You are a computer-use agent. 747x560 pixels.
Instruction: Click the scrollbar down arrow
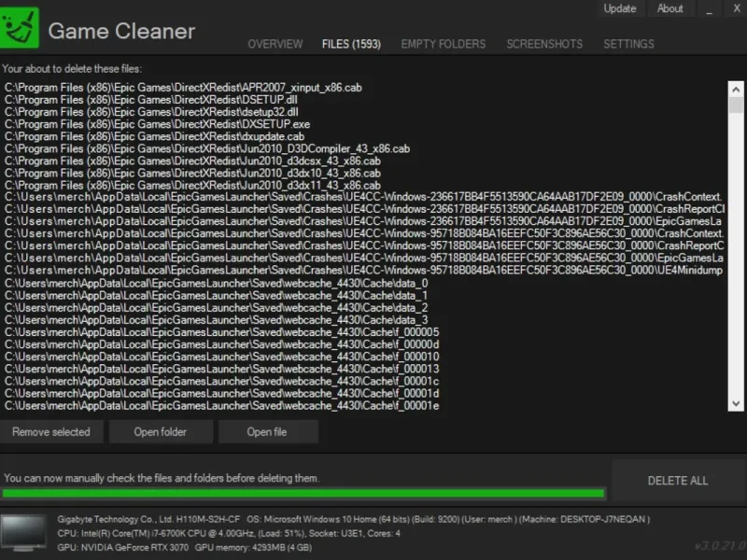736,403
